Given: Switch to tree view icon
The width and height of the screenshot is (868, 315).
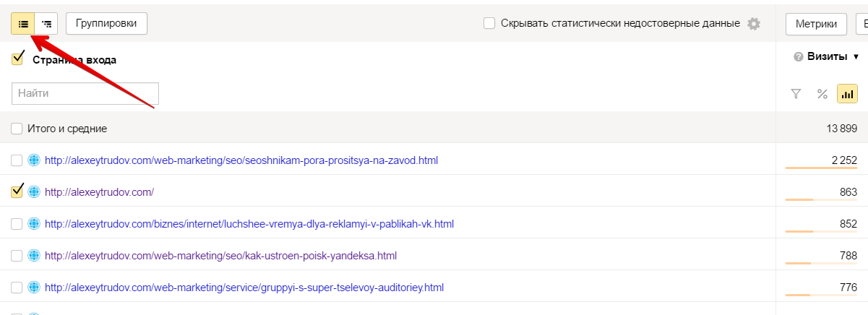Looking at the screenshot, I should [46, 24].
